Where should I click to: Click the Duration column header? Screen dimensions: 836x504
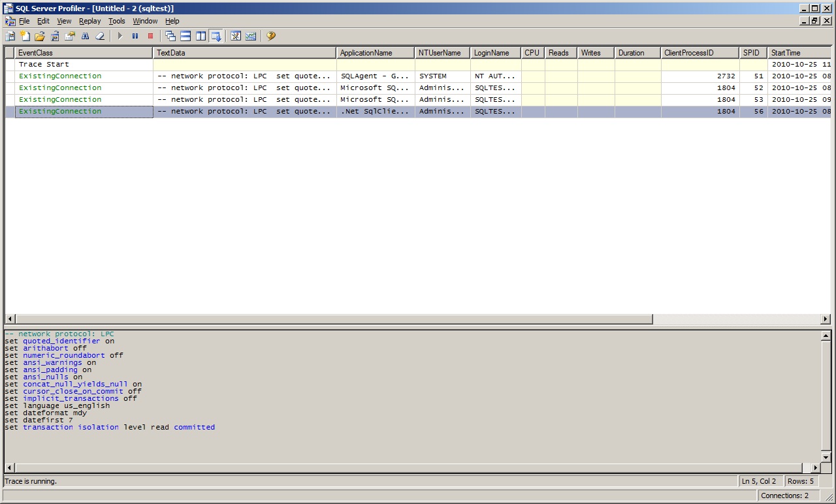tap(638, 53)
